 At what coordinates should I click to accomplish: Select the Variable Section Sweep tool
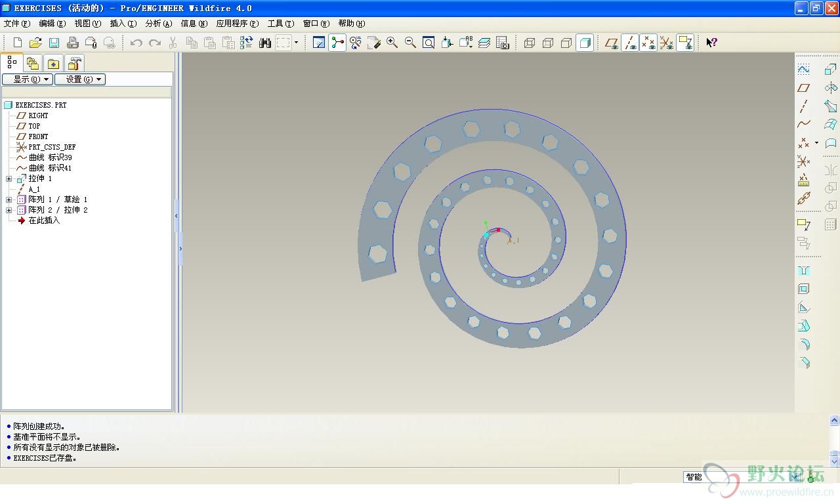[831, 106]
